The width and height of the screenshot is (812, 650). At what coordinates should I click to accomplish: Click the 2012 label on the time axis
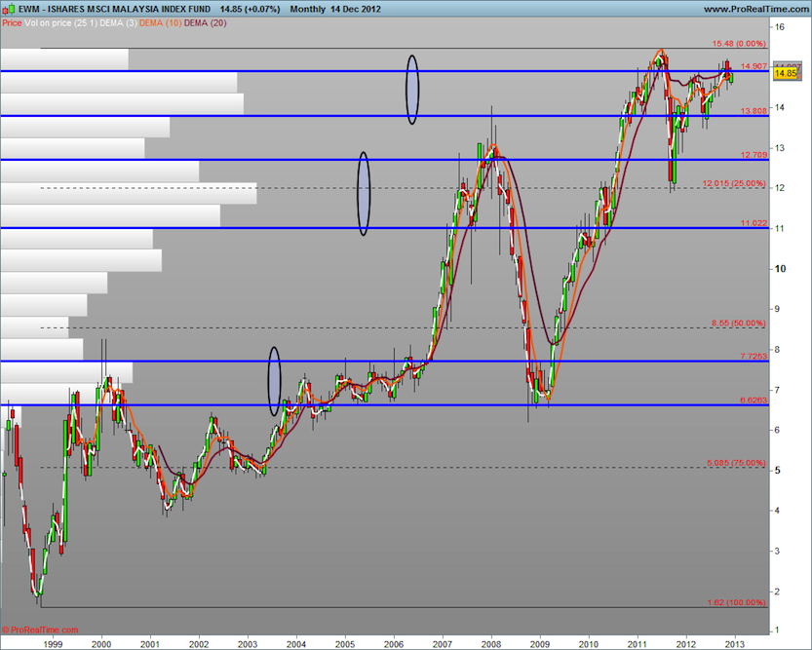686,644
